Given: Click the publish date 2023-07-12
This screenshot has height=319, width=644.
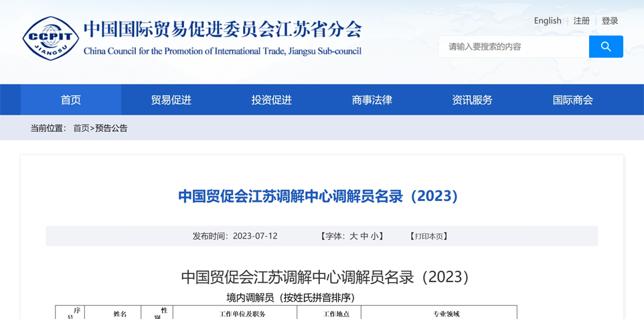Looking at the screenshot, I should click(255, 237).
